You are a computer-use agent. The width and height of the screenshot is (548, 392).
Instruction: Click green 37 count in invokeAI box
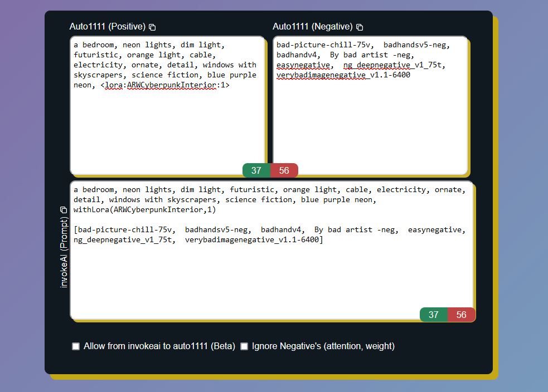click(433, 315)
